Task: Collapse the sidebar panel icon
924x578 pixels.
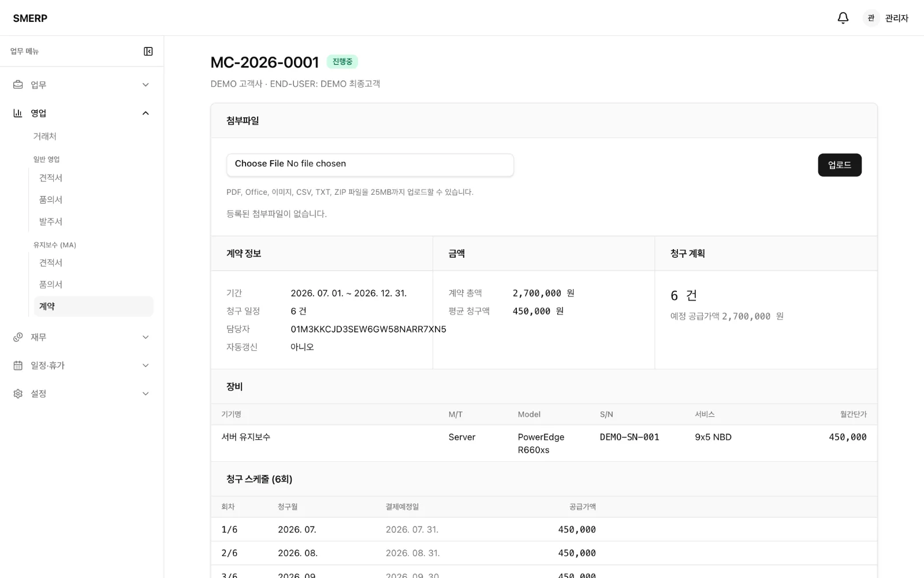Action: click(x=148, y=51)
